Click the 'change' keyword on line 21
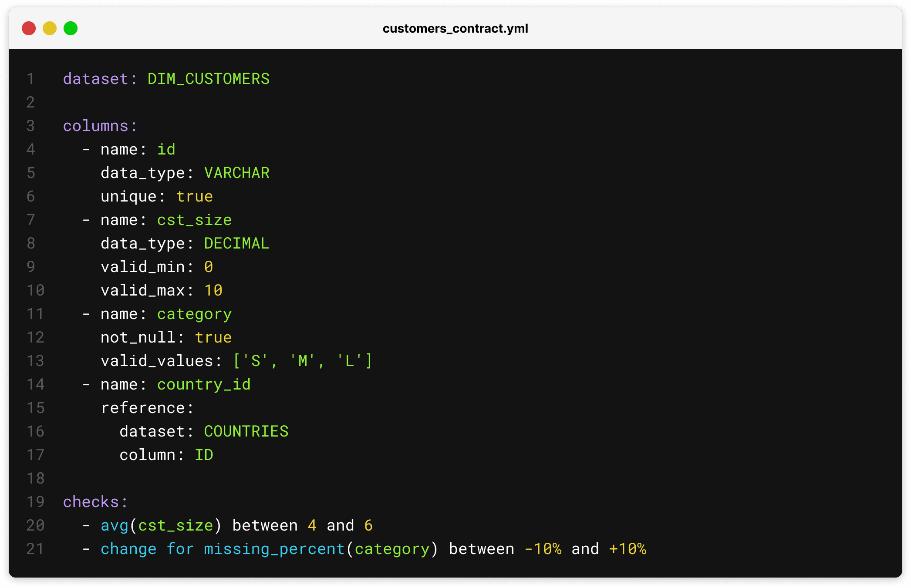 coord(128,549)
